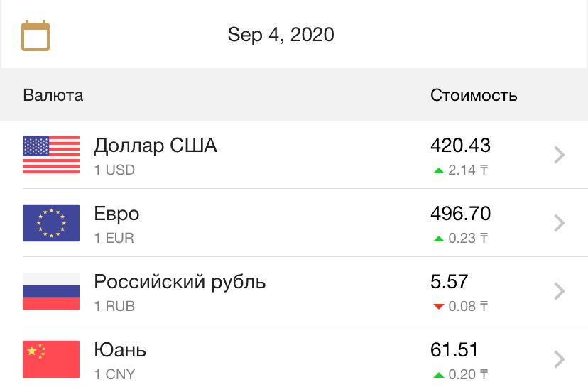This screenshot has width=588, height=387.
Task: Select the Sep 4, 2020 date label
Action: click(x=281, y=35)
